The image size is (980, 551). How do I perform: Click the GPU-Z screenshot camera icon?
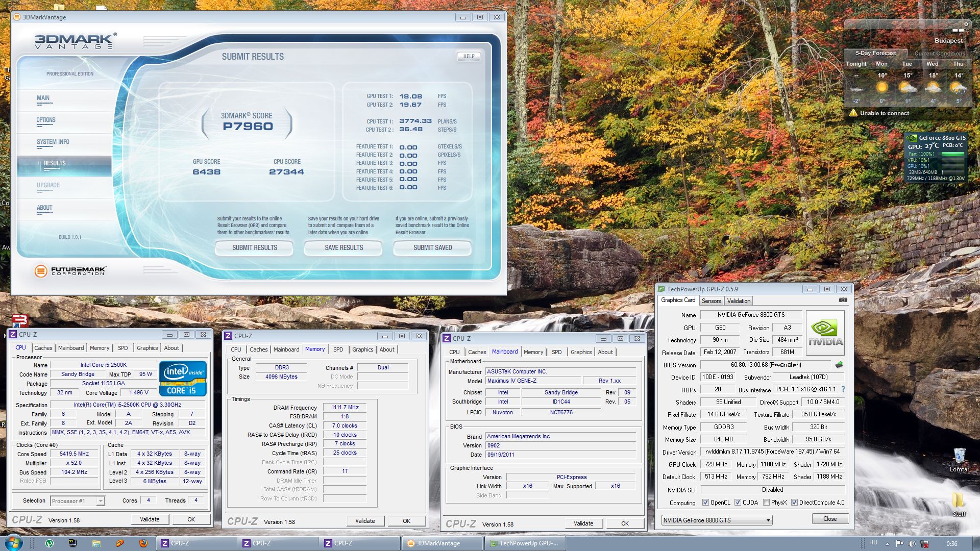tap(843, 300)
